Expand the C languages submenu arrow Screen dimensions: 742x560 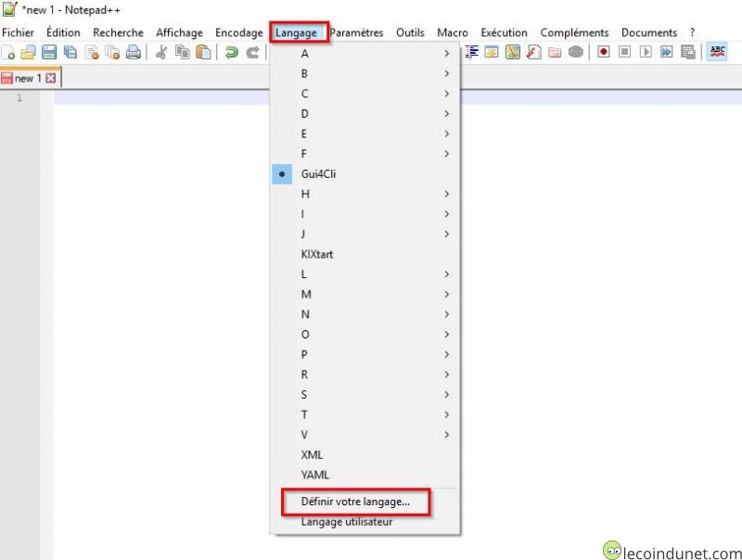[446, 94]
